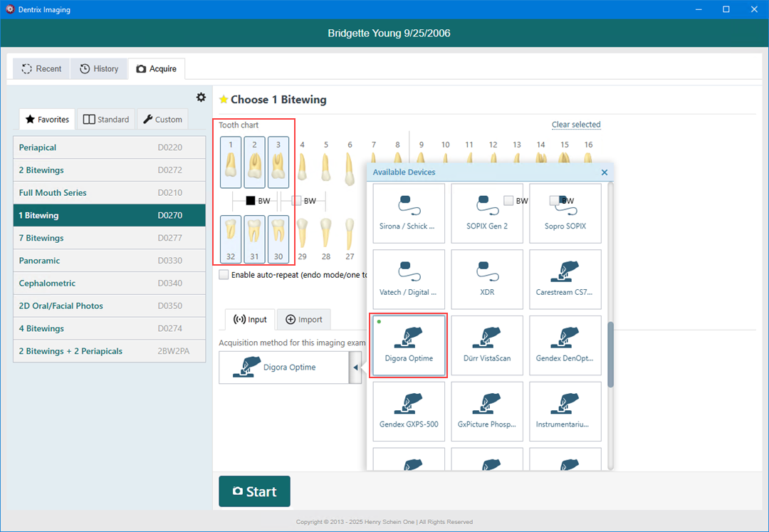Screen dimensions: 769x532
Task: Choose the Dürr VistaScan scanner
Action: tap(486, 345)
